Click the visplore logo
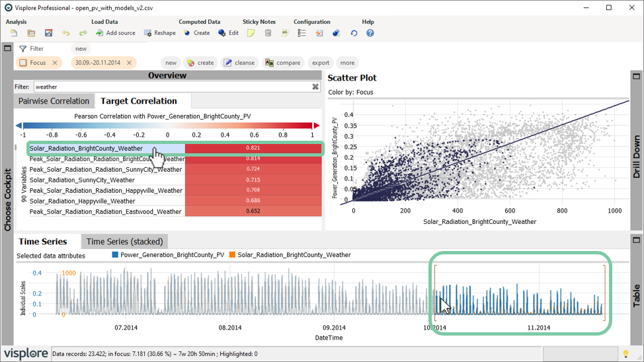This screenshot has width=644, height=362. pyautogui.click(x=26, y=353)
